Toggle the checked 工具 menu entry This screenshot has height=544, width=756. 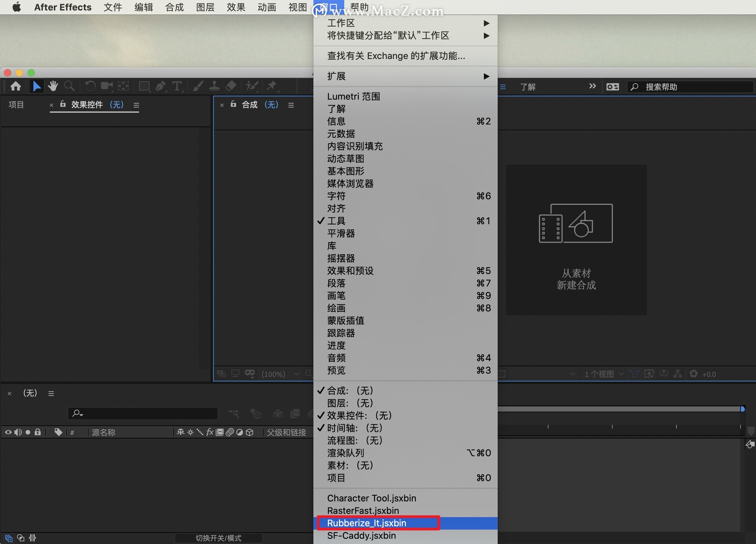pyautogui.click(x=406, y=221)
